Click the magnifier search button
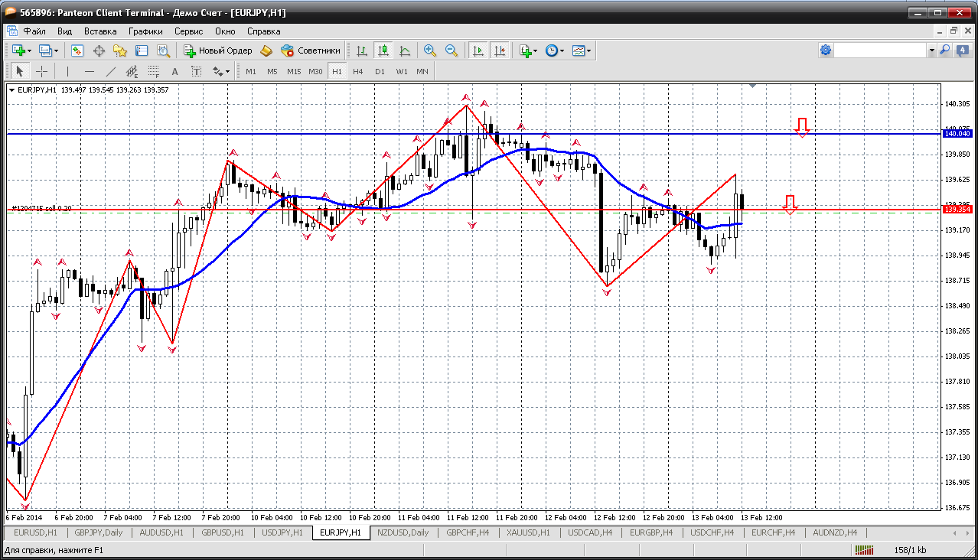Screen dimensions: 978x560 tap(945, 50)
